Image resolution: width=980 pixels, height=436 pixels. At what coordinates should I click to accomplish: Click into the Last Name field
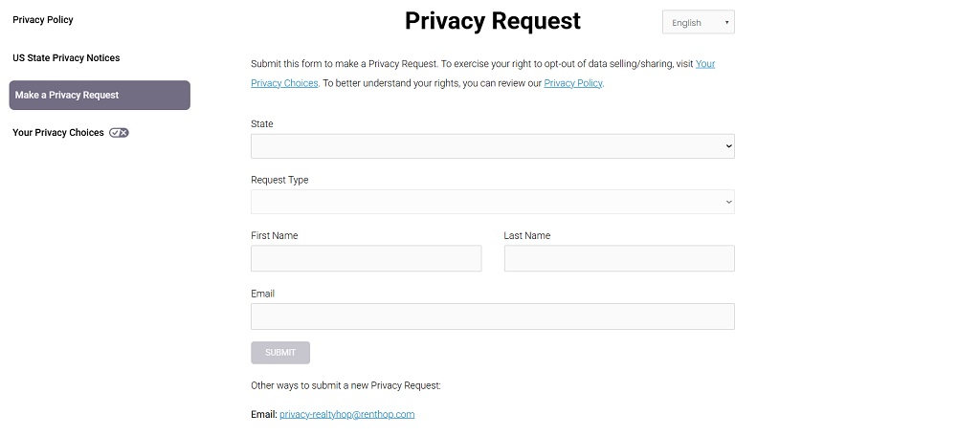click(x=619, y=259)
